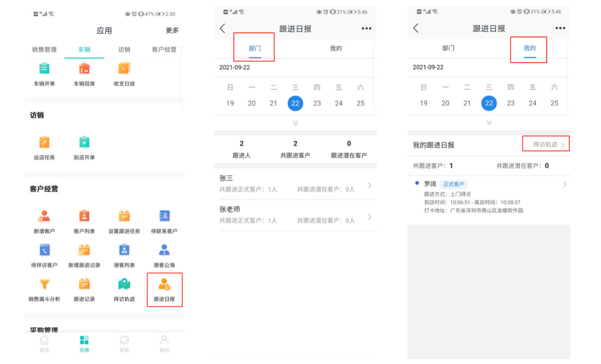Select date 21 in right calendar
This screenshot has width=601, height=364.
(467, 103)
